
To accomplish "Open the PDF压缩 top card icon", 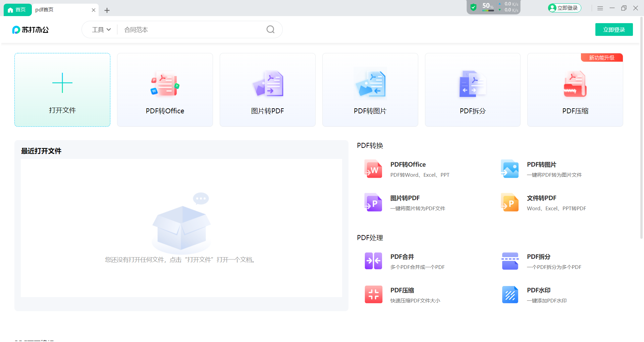I will click(575, 84).
